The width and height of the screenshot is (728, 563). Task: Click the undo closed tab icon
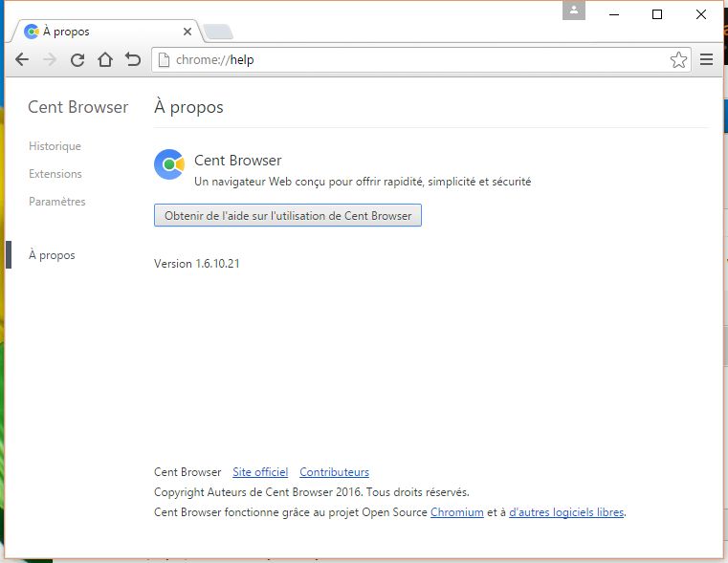[x=133, y=59]
